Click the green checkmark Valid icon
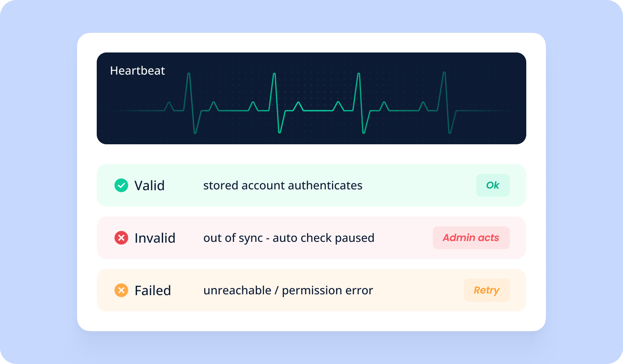The height and width of the screenshot is (364, 623). (121, 185)
